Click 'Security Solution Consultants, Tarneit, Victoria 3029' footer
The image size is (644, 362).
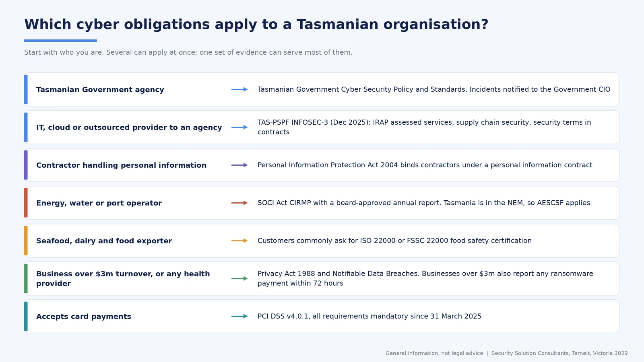coord(559,353)
